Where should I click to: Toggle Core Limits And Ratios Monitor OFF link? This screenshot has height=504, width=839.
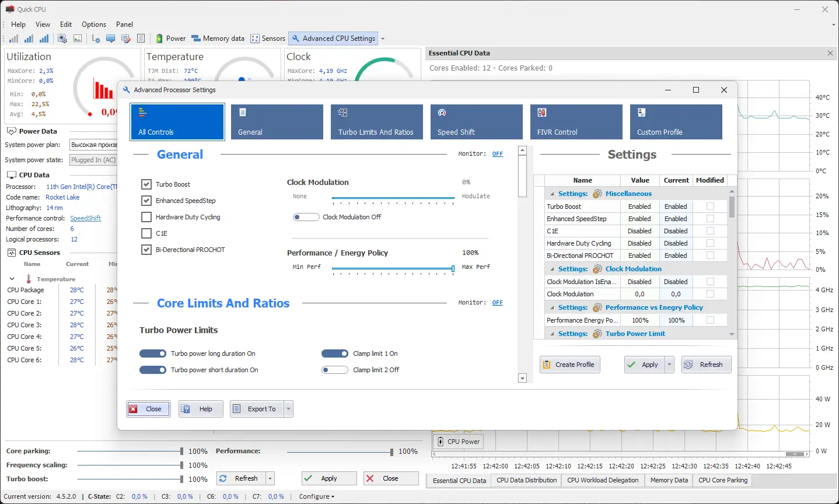tap(497, 303)
